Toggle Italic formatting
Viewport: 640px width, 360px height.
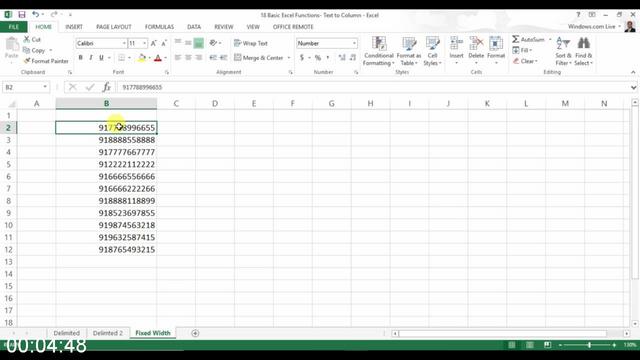click(x=91, y=58)
